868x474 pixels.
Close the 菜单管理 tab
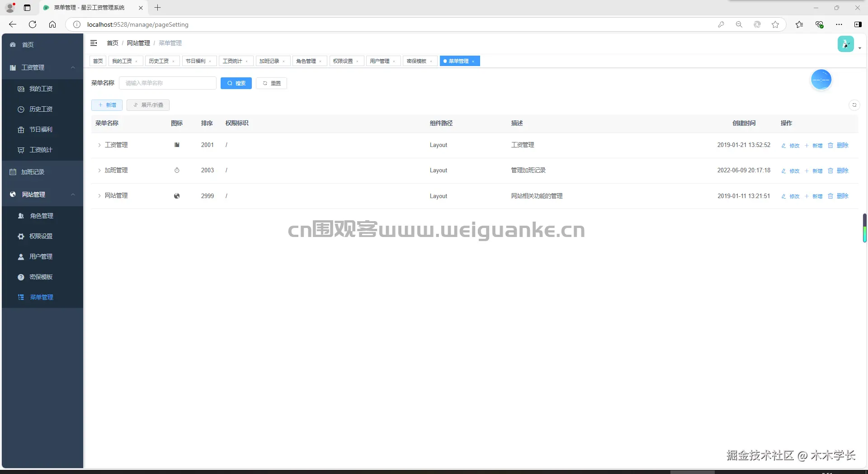(x=473, y=62)
